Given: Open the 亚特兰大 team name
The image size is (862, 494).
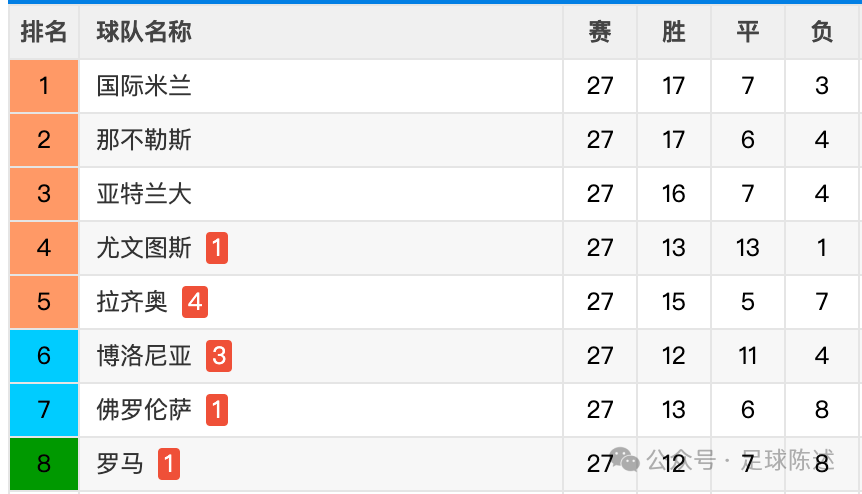Looking at the screenshot, I should click(x=144, y=193).
